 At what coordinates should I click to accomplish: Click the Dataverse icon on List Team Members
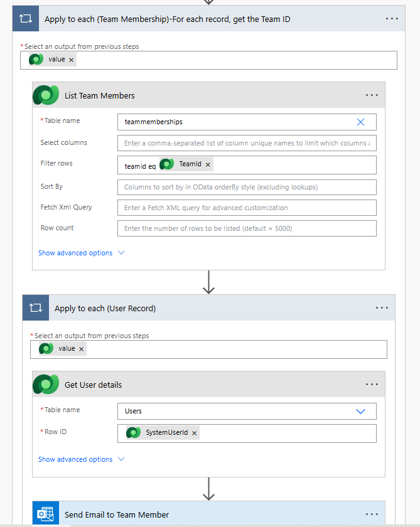(46, 95)
